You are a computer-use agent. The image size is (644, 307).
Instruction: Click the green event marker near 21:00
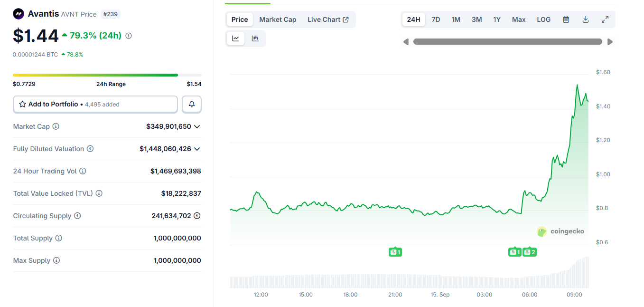click(395, 252)
